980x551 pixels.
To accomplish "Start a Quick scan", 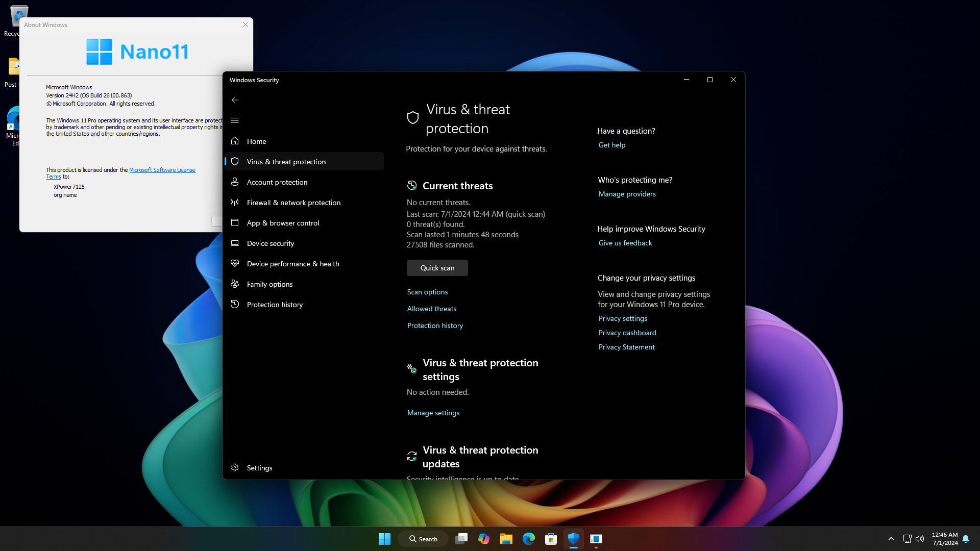I will pos(437,268).
